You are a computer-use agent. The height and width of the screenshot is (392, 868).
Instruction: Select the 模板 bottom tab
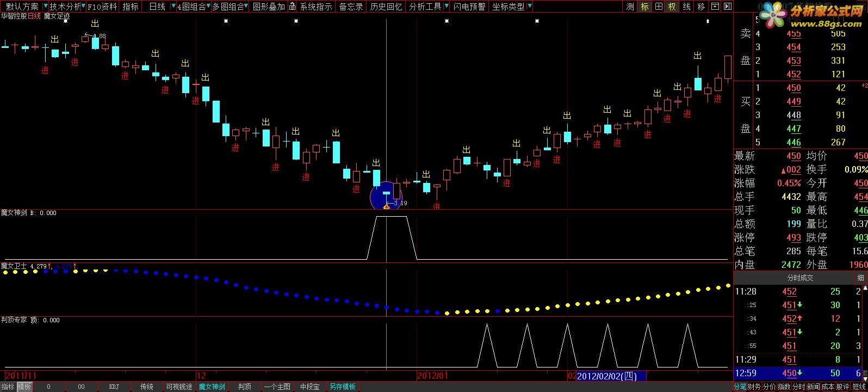[24, 387]
